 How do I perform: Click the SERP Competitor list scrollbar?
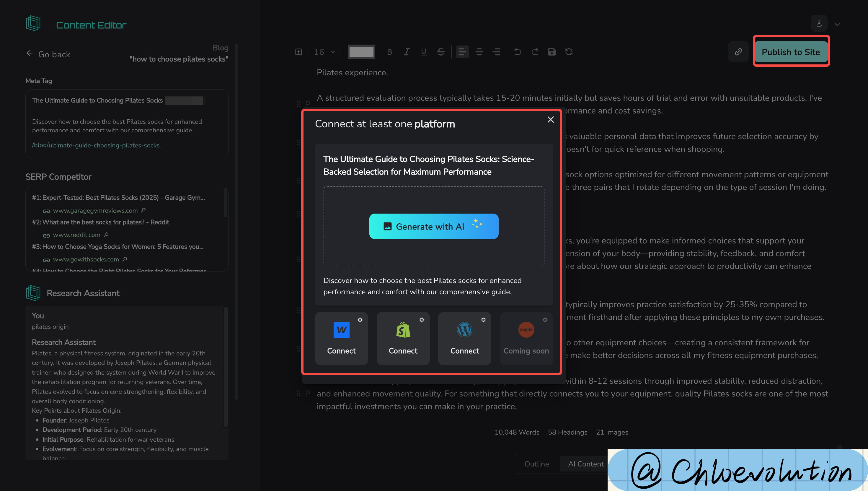click(226, 202)
